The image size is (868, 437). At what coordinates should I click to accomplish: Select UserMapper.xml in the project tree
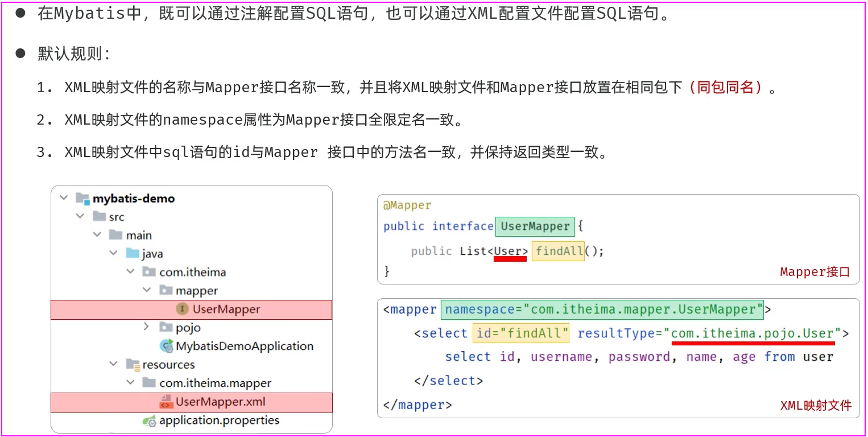point(220,402)
